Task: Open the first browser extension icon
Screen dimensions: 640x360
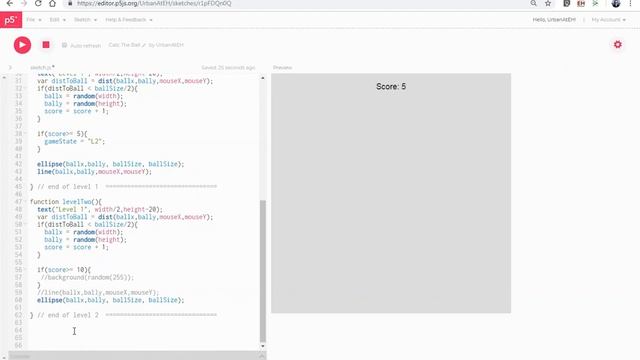Action: pyautogui.click(x=567, y=4)
